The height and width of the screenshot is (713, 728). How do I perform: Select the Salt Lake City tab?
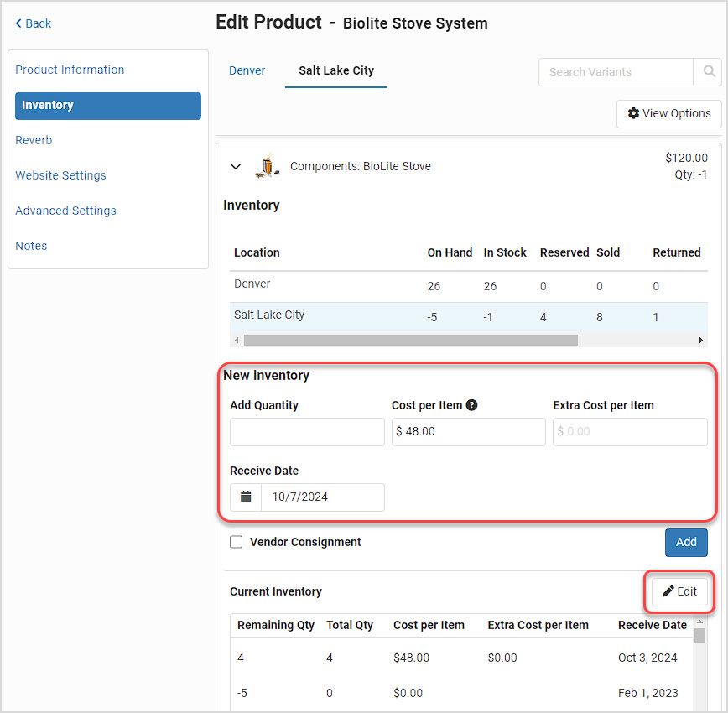tap(336, 70)
